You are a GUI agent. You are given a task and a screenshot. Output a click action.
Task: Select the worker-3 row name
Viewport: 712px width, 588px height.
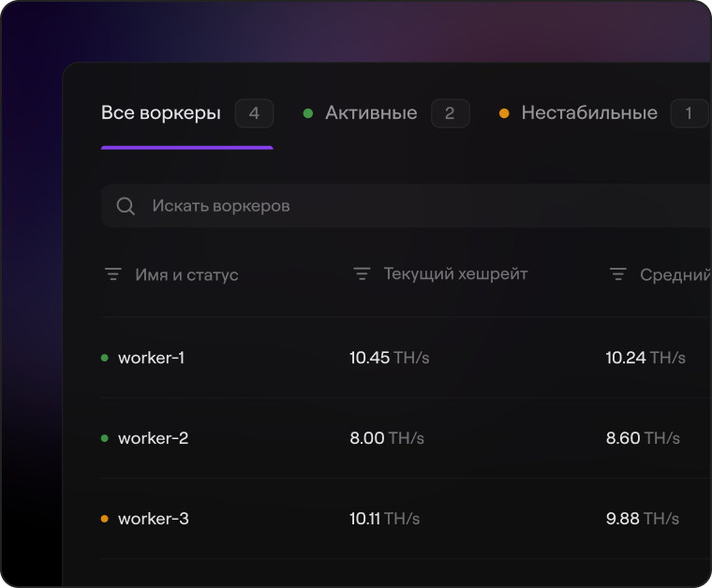(x=154, y=519)
